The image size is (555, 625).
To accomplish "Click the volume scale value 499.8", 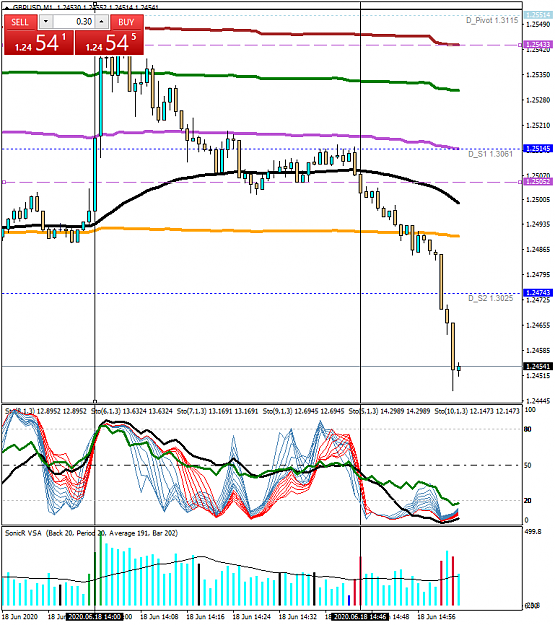I will click(533, 531).
